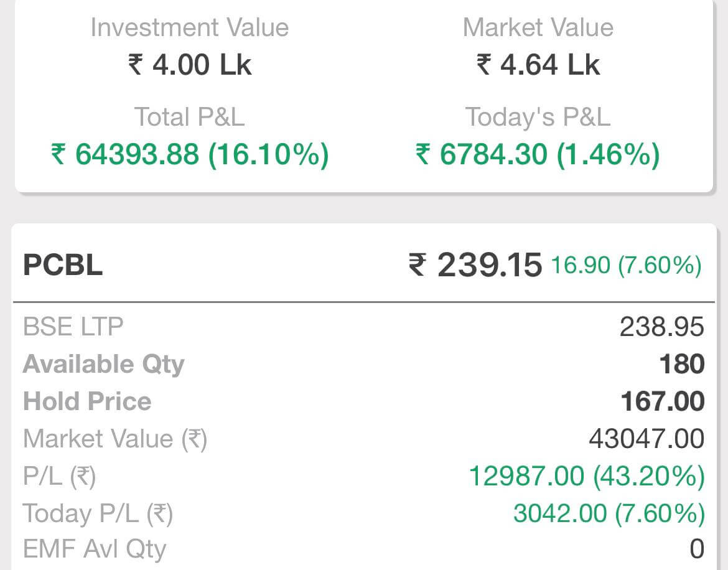
Task: Select the 43047.00 market value amount
Action: pos(646,439)
